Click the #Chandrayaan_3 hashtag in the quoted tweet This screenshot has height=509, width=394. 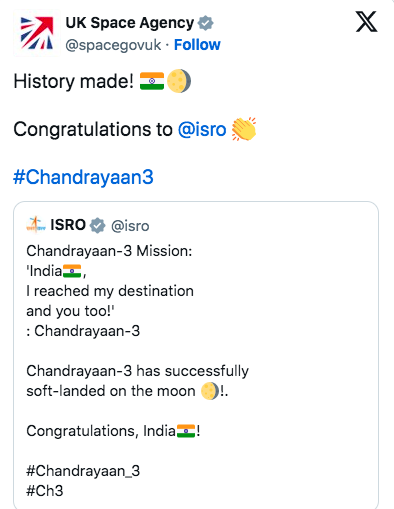click(x=83, y=471)
